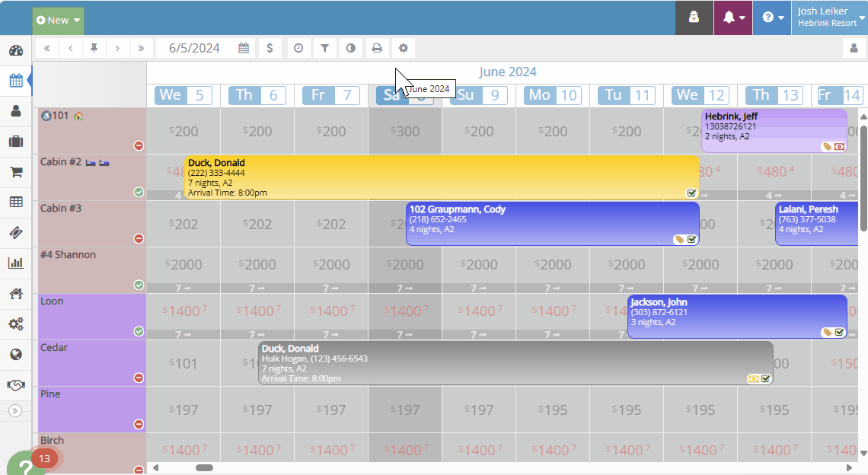The image size is (868, 475).
Task: Select the guests person icon in sidebar
Action: (16, 112)
